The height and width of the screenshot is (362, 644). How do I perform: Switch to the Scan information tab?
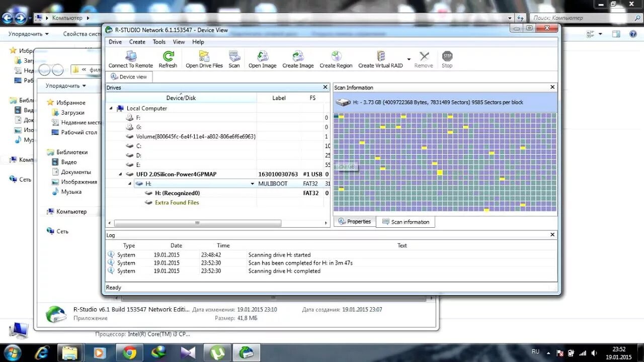406,222
